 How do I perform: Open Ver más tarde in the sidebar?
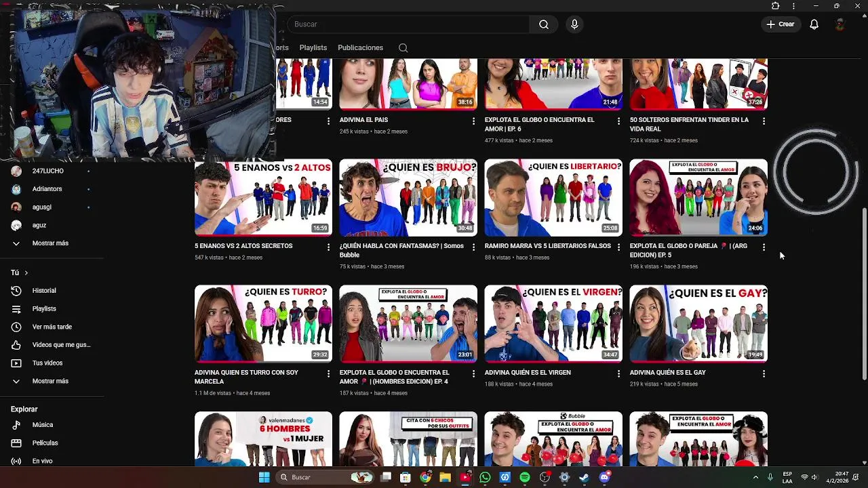pos(51,327)
